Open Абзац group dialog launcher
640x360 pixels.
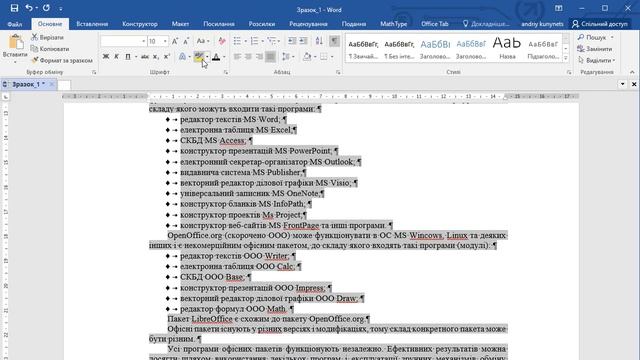pyautogui.click(x=338, y=72)
